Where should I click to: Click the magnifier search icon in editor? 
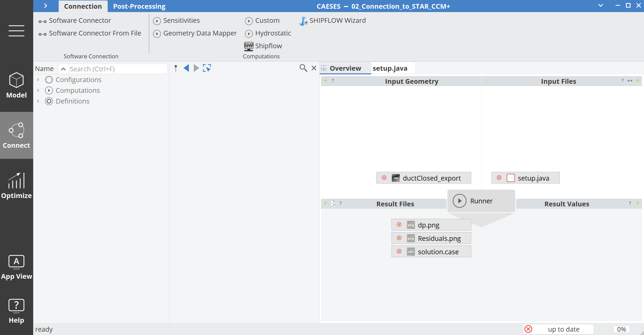[x=303, y=68]
